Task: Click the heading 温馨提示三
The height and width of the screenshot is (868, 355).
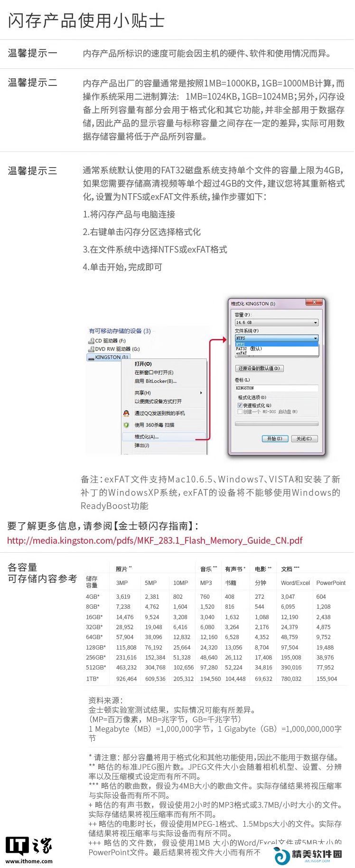Action: pyautogui.click(x=33, y=170)
